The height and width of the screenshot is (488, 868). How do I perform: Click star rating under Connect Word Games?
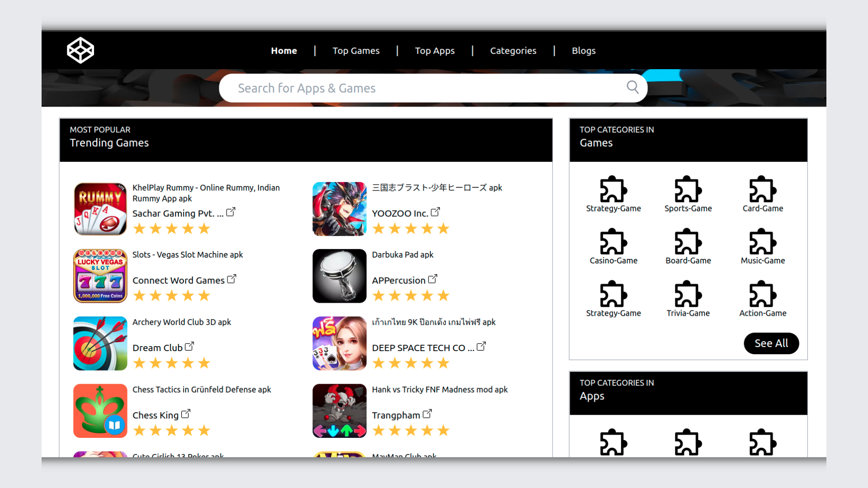click(x=172, y=296)
